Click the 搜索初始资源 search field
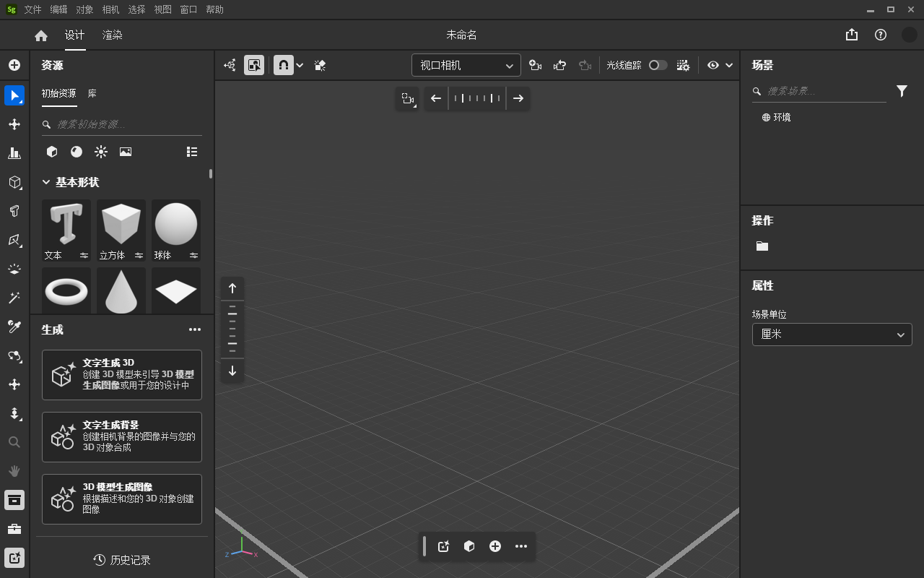This screenshot has height=578, width=924. 122,124
